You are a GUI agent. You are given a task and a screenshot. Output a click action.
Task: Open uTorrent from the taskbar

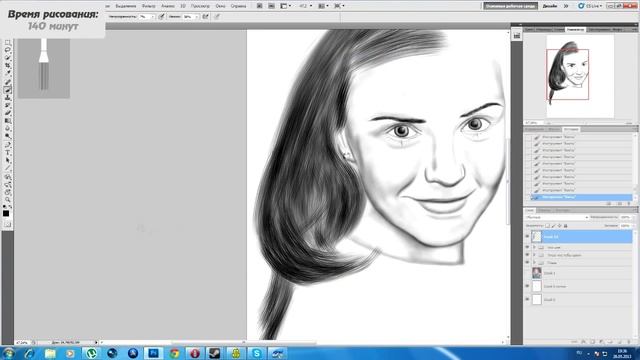91,353
